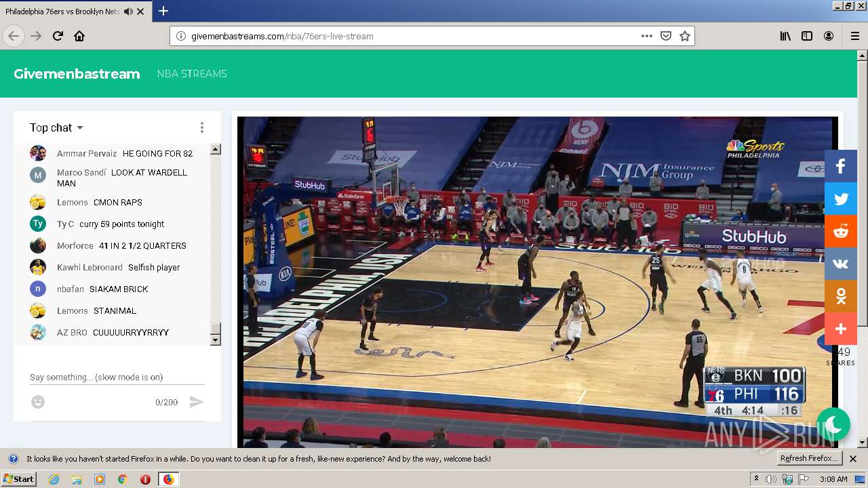868x488 pixels.
Task: Launch Chrome from the taskbar
Action: click(123, 479)
